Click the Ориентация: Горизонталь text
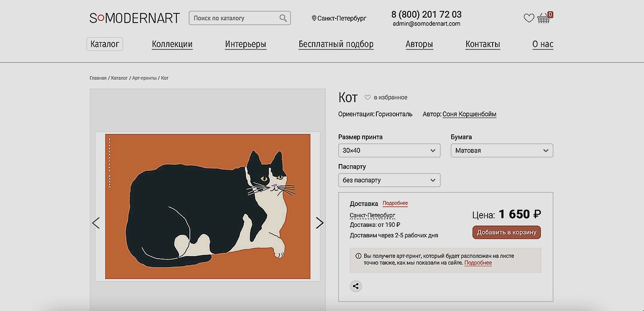This screenshot has width=644, height=311. (375, 114)
